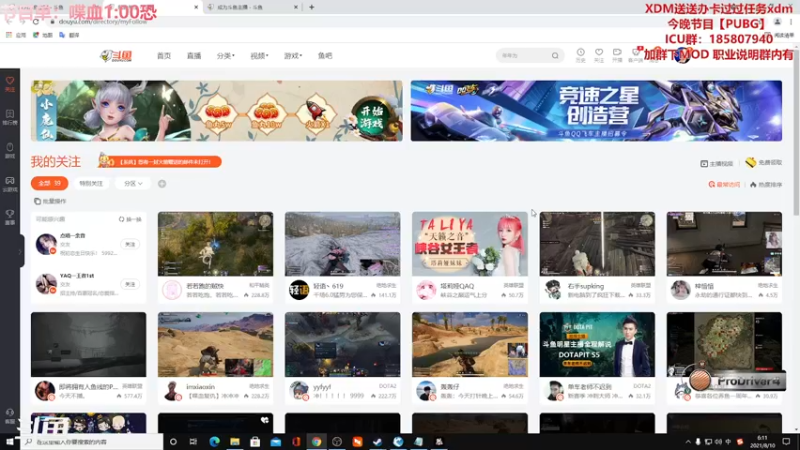Open the 竞速之星创造营 banner
This screenshot has width=800, height=450.
596,111
